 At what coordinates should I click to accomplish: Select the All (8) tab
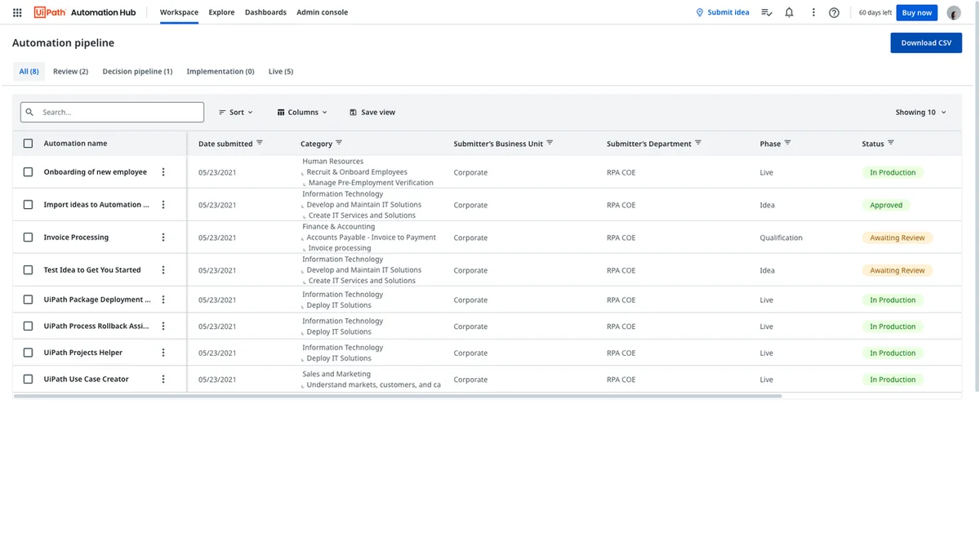click(x=29, y=71)
